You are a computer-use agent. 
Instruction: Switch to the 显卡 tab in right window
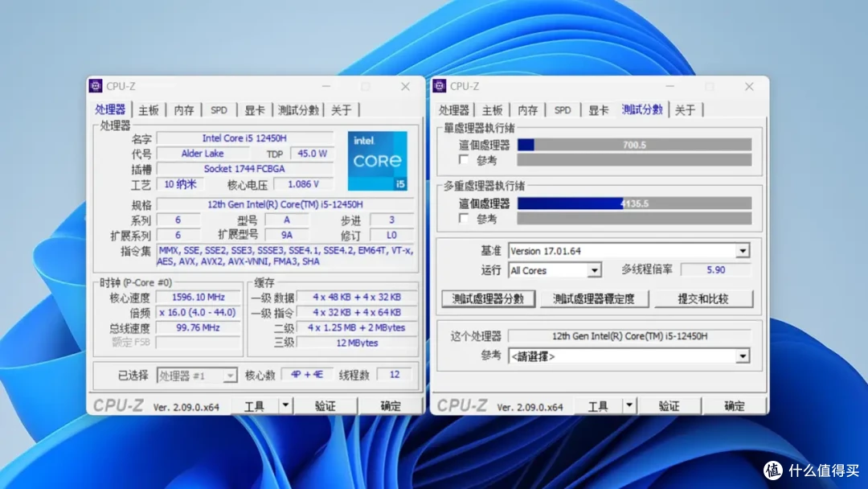tap(596, 109)
